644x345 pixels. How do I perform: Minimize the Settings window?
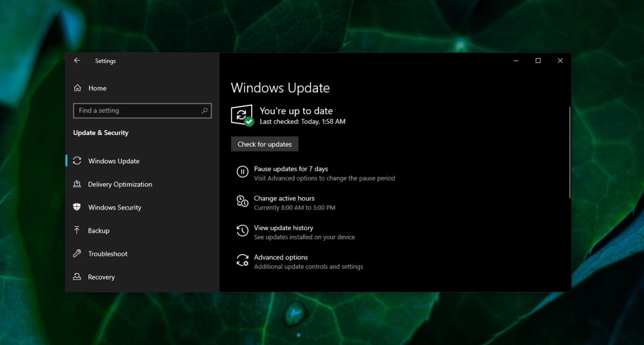click(x=515, y=61)
